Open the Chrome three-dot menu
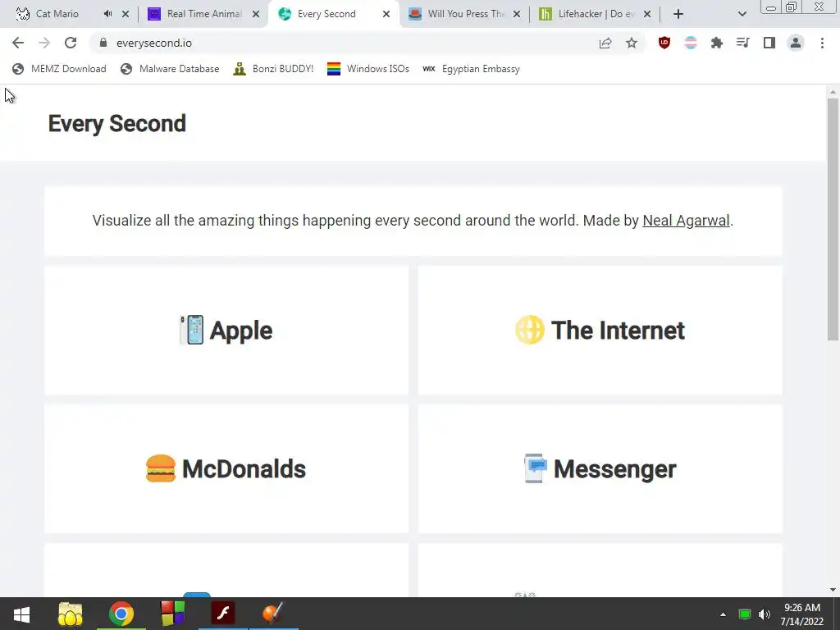This screenshot has width=840, height=630. click(x=822, y=43)
